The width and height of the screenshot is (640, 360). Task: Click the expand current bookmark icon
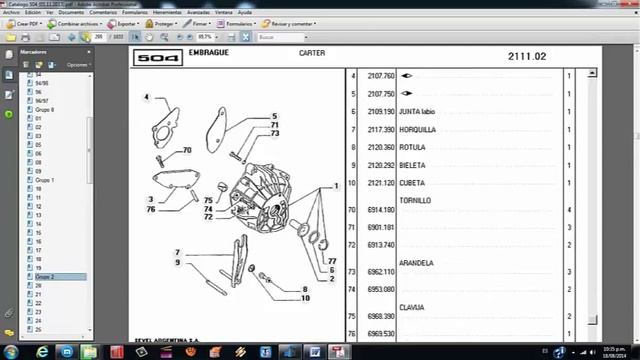click(51, 65)
